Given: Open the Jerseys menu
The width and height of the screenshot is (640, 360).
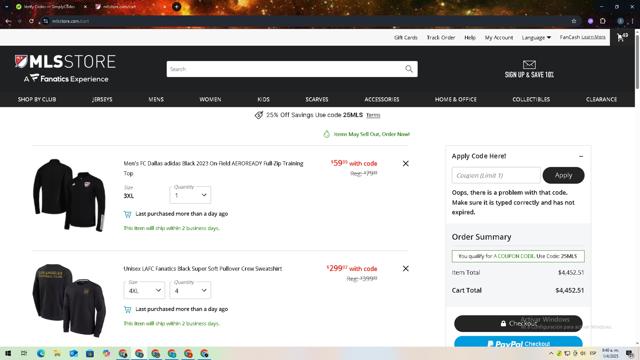Looking at the screenshot, I should 102,99.
